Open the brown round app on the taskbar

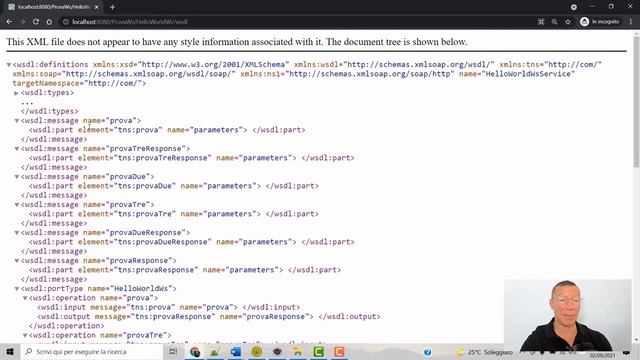277,351
